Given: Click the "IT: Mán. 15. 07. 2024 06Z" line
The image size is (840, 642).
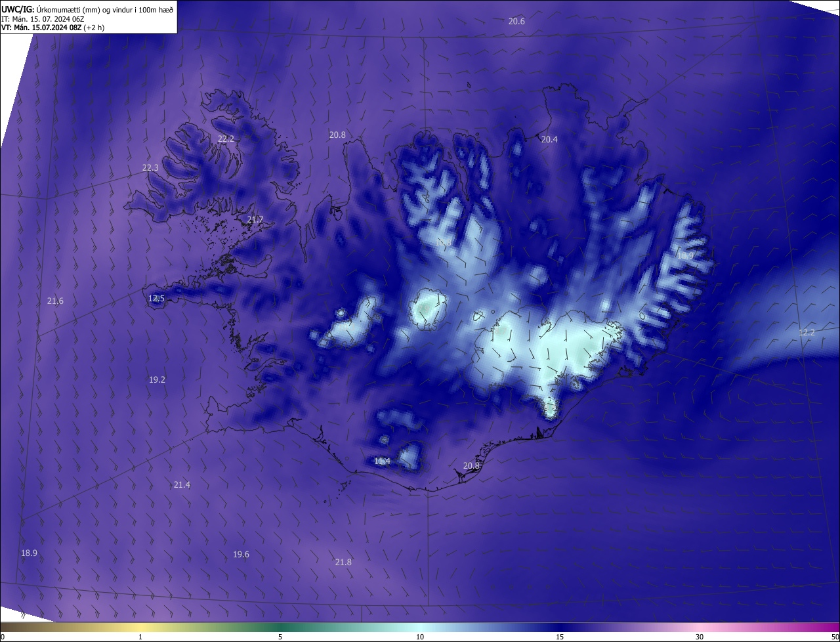Looking at the screenshot, I should 41,18.
